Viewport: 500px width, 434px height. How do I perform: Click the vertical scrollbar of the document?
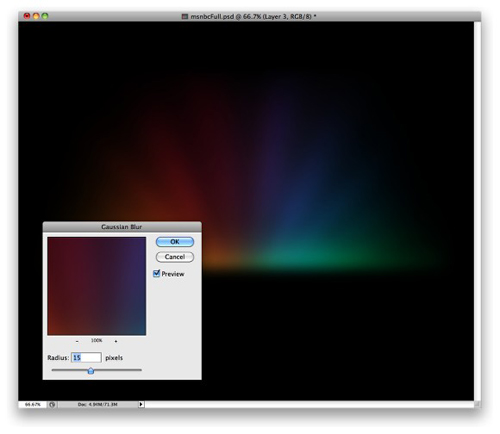tap(477, 211)
